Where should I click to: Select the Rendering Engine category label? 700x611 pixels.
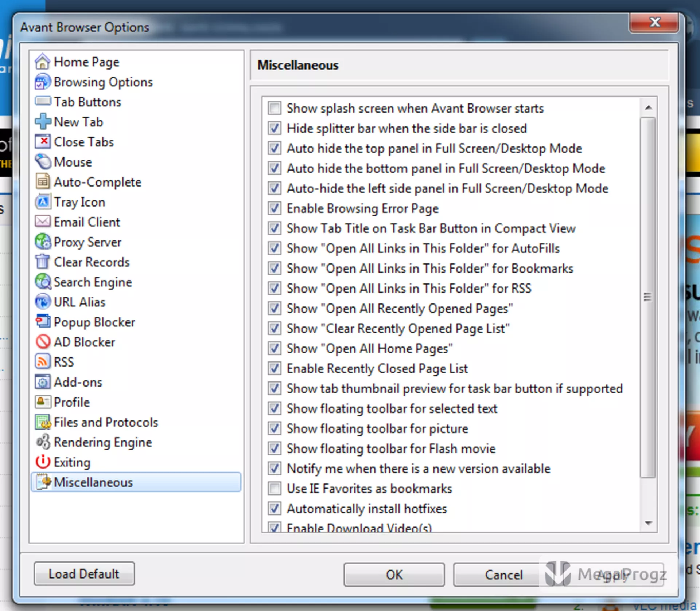click(103, 442)
